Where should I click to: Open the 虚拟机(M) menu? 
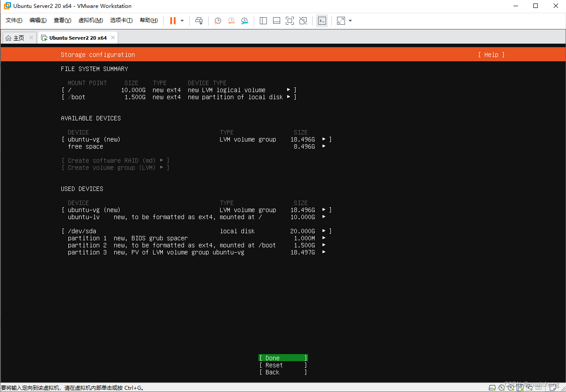pyautogui.click(x=90, y=21)
